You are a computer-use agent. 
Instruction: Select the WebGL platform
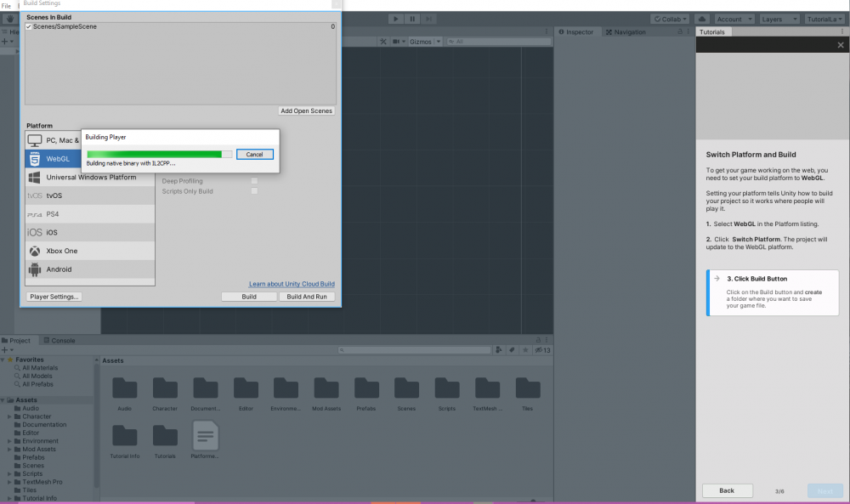[53, 159]
